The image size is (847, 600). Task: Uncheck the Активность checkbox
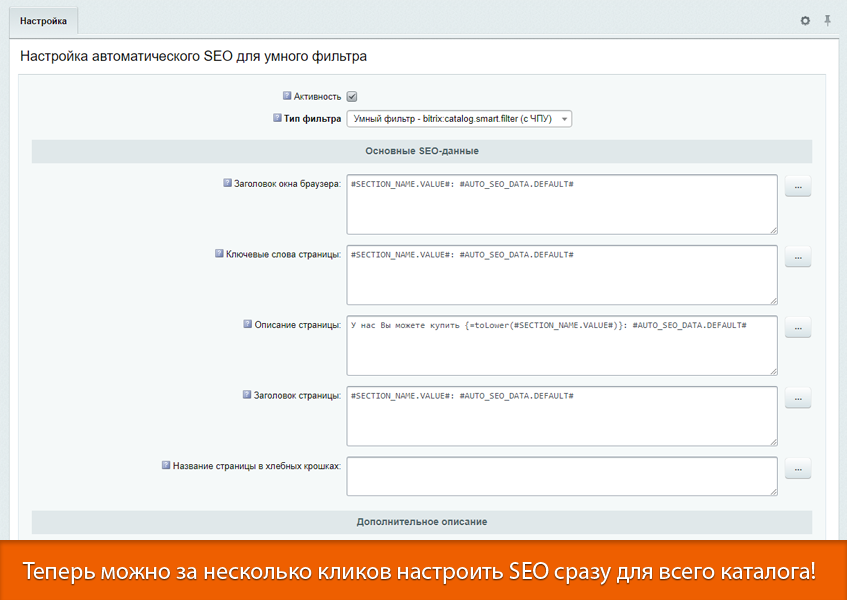pos(351,96)
